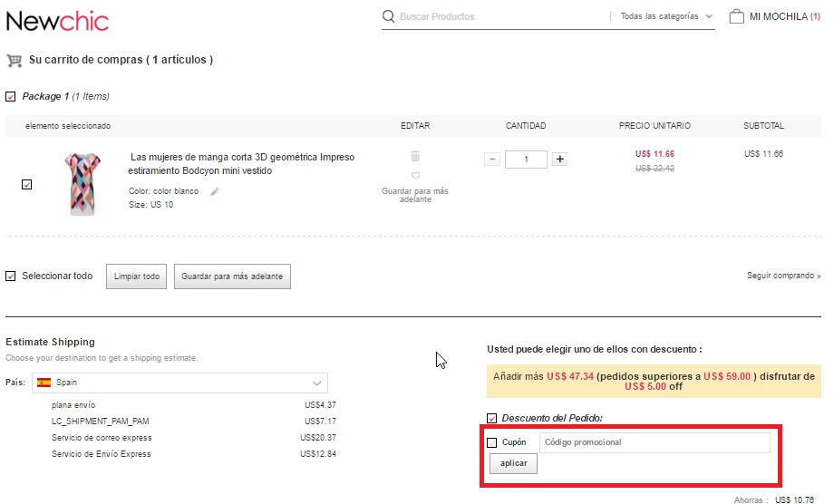The height and width of the screenshot is (504, 834).
Task: Enable the Cupón checkbox
Action: pos(492,442)
